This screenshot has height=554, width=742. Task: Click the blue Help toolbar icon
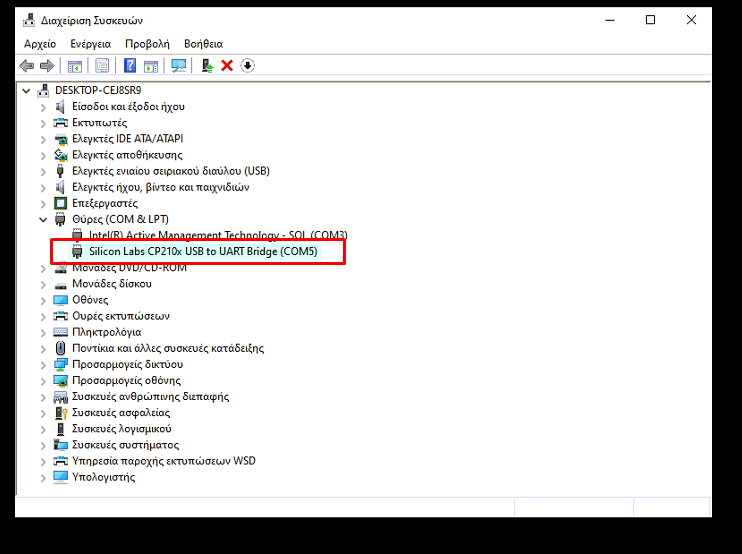tap(130, 66)
